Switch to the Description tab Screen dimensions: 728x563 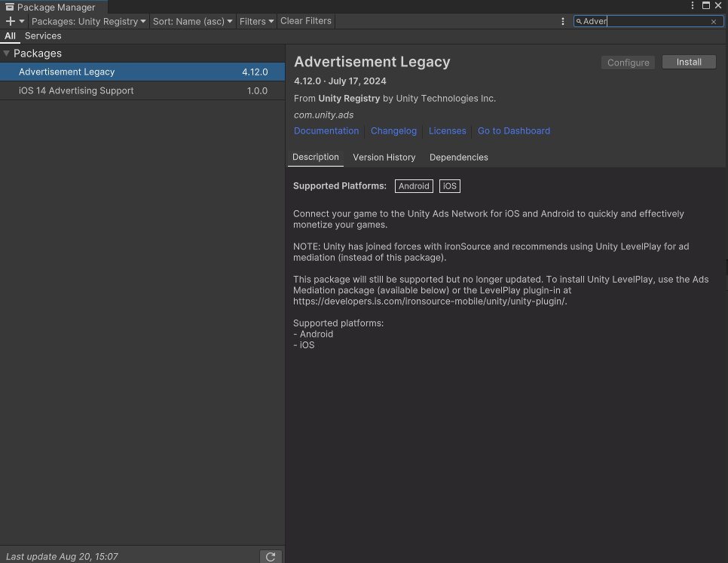click(316, 158)
